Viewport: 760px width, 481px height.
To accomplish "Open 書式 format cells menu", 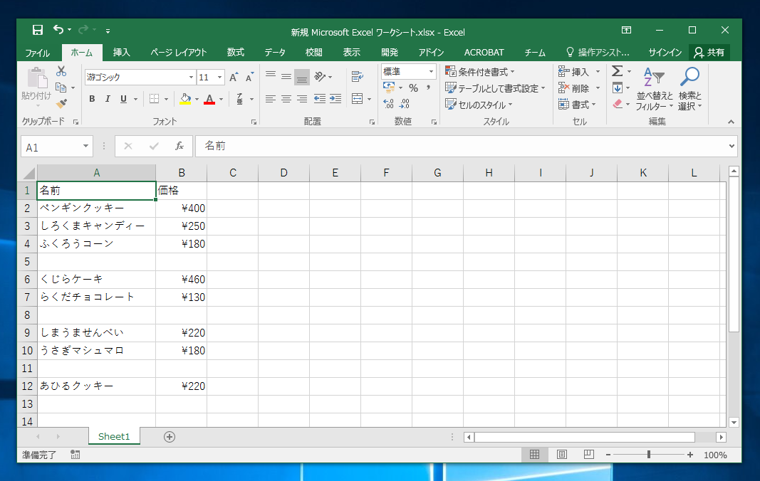I will (x=577, y=104).
